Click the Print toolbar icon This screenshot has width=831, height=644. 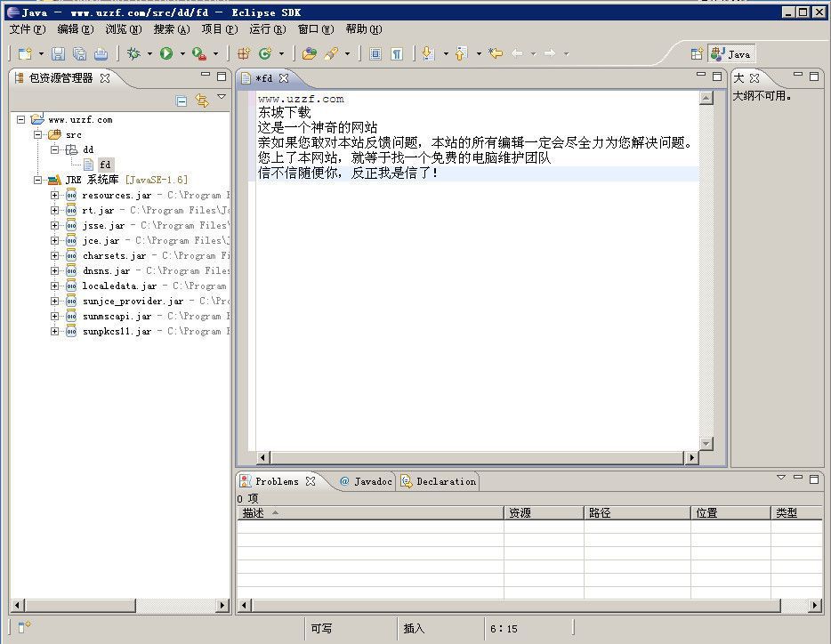[x=101, y=53]
